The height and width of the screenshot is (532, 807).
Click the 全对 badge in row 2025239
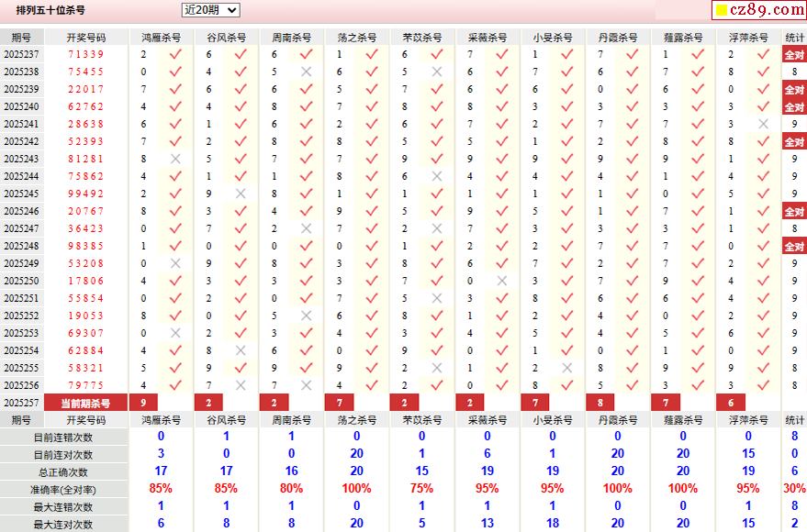click(794, 90)
